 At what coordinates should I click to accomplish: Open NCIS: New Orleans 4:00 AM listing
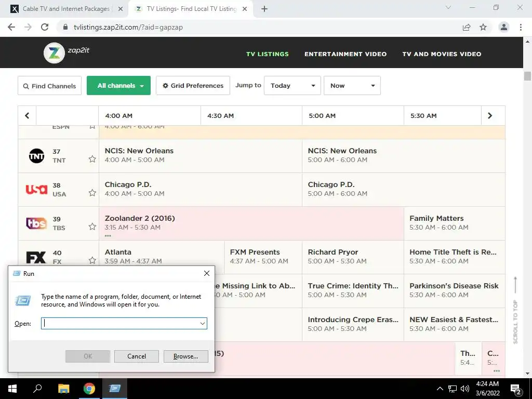click(200, 156)
